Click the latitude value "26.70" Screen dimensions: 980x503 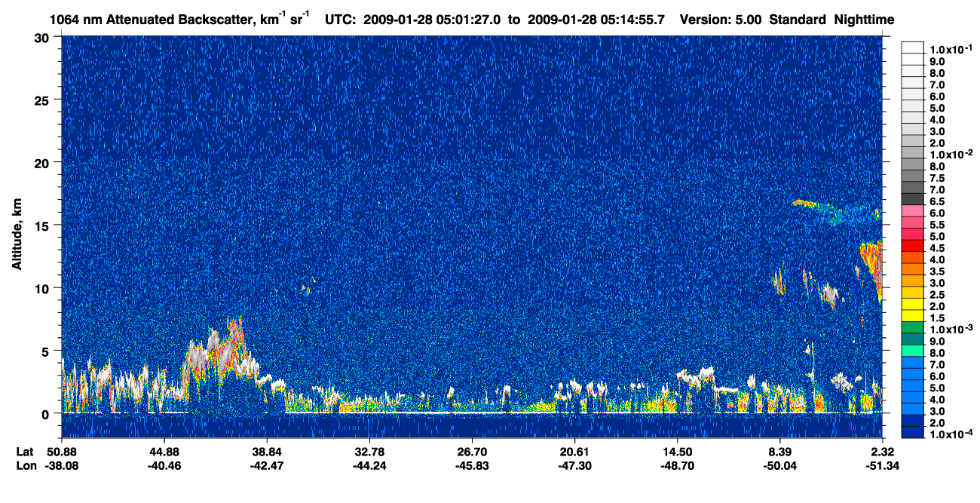coord(472,451)
